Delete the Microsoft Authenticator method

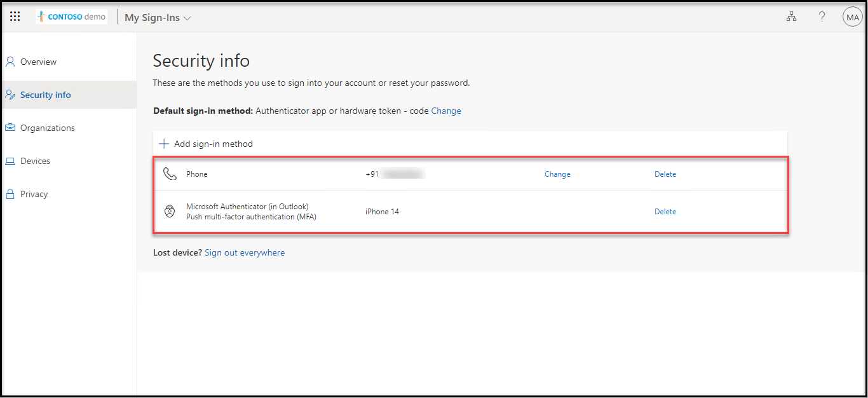click(x=665, y=212)
